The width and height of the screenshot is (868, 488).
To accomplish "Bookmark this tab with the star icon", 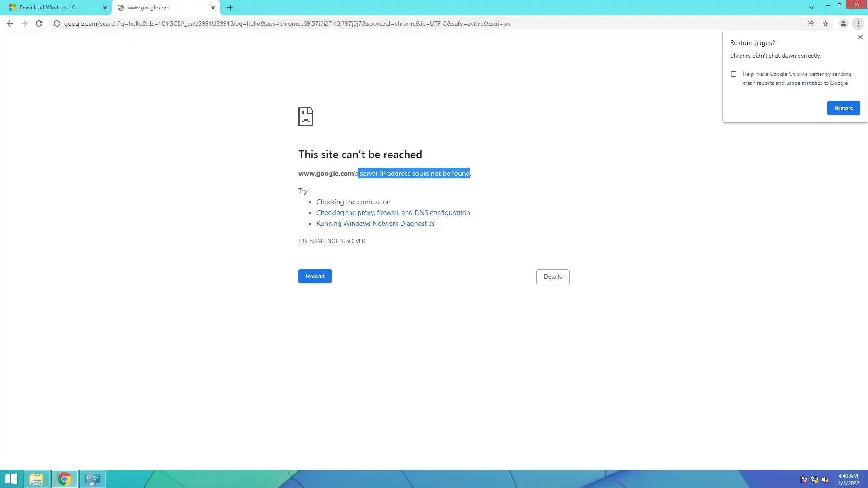I will (x=826, y=23).
